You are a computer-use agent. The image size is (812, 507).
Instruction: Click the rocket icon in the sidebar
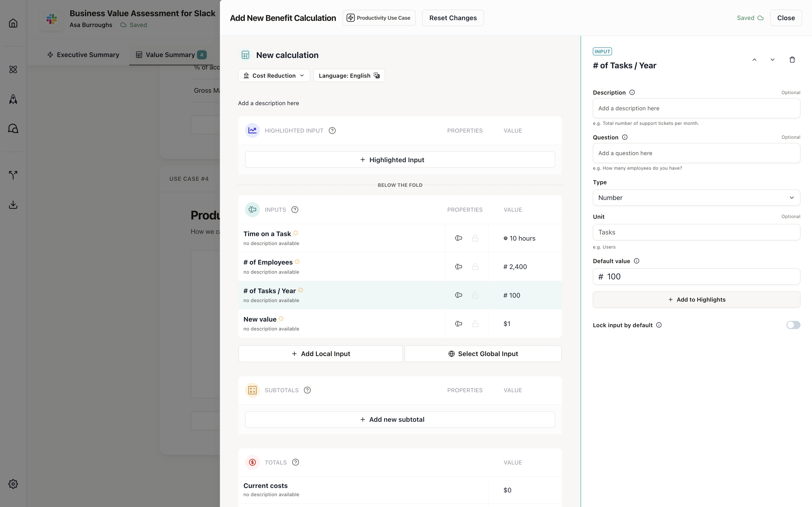13,99
